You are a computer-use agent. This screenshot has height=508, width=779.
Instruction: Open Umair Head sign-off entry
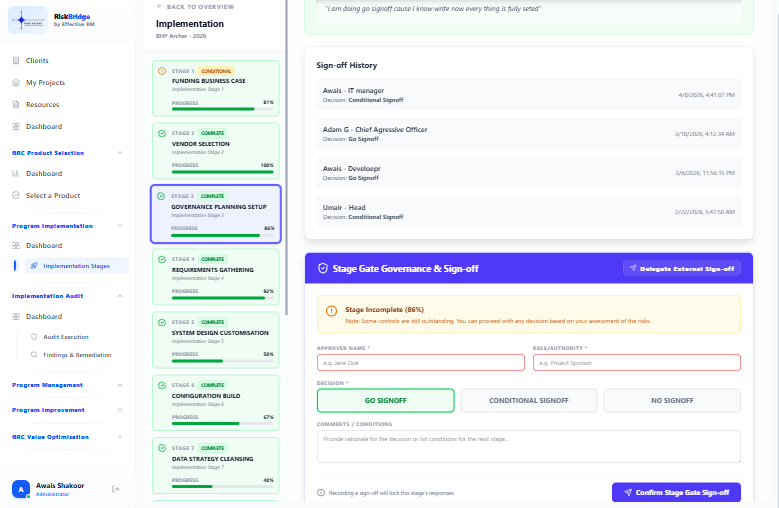pos(529,212)
